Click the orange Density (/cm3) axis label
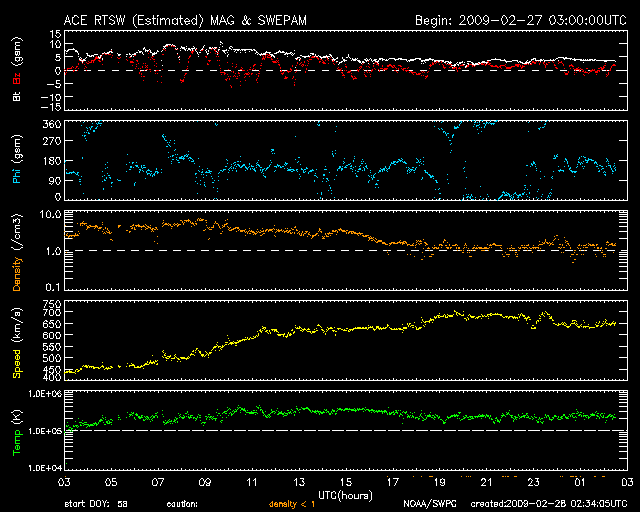 pyautogui.click(x=17, y=252)
